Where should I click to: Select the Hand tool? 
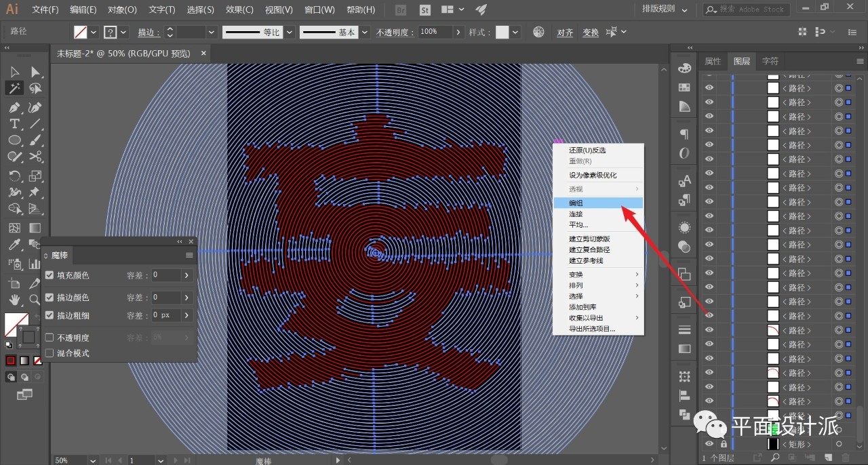[x=15, y=300]
